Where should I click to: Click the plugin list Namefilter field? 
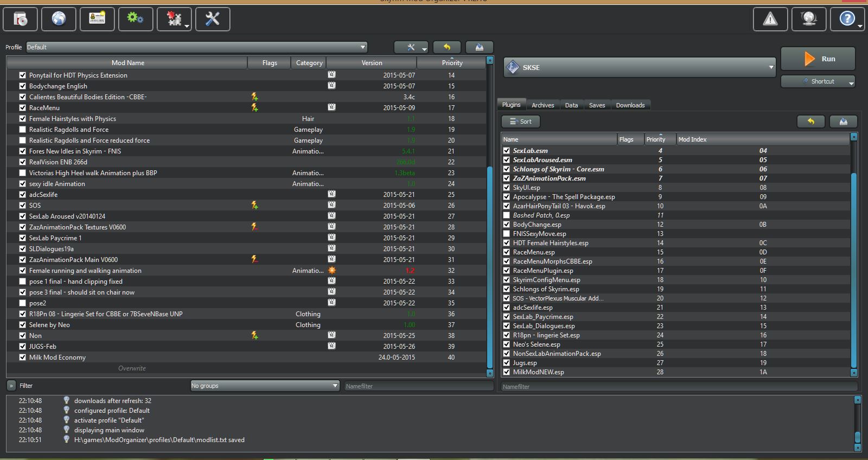point(679,387)
